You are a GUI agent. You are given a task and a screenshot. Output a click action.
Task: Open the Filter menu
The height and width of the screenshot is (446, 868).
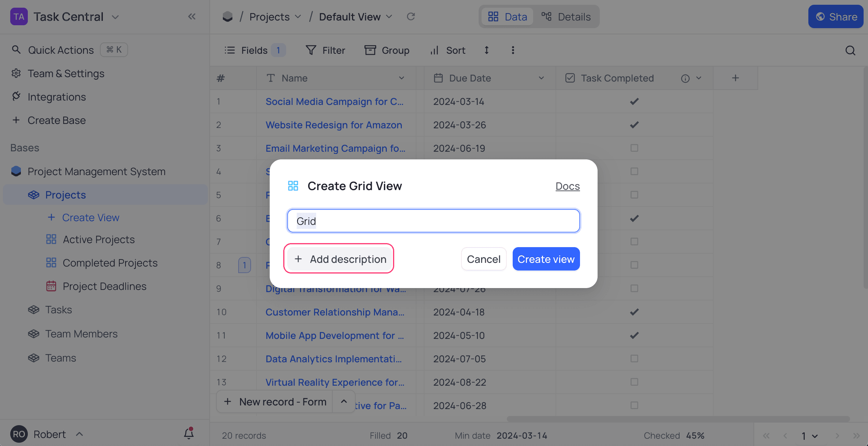325,50
